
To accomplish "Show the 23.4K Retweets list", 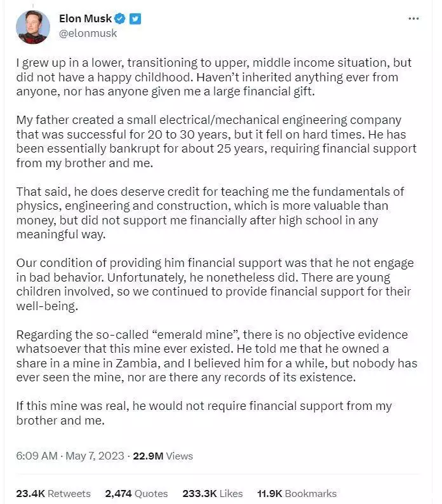I will pos(53,493).
